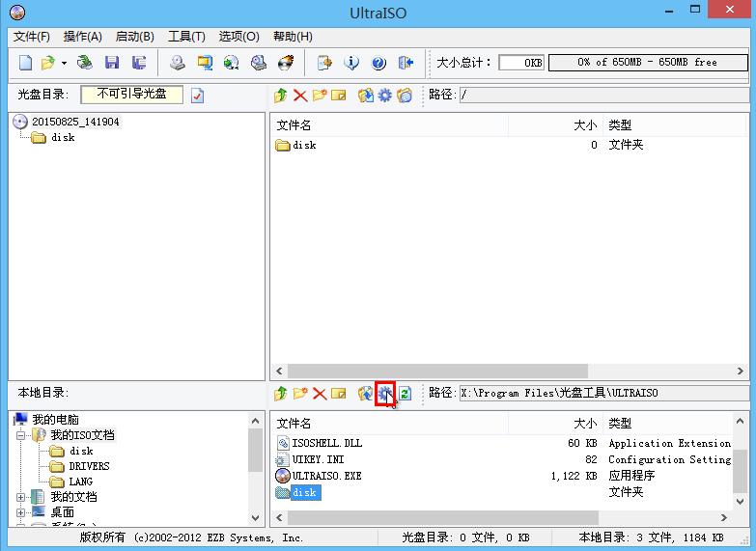Click the 0% of 650MB capacity bar
Screen dimensions: 756x551
point(648,62)
